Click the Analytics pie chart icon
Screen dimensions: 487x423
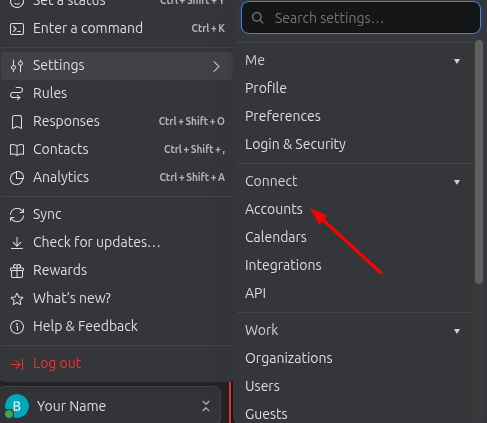coord(17,178)
